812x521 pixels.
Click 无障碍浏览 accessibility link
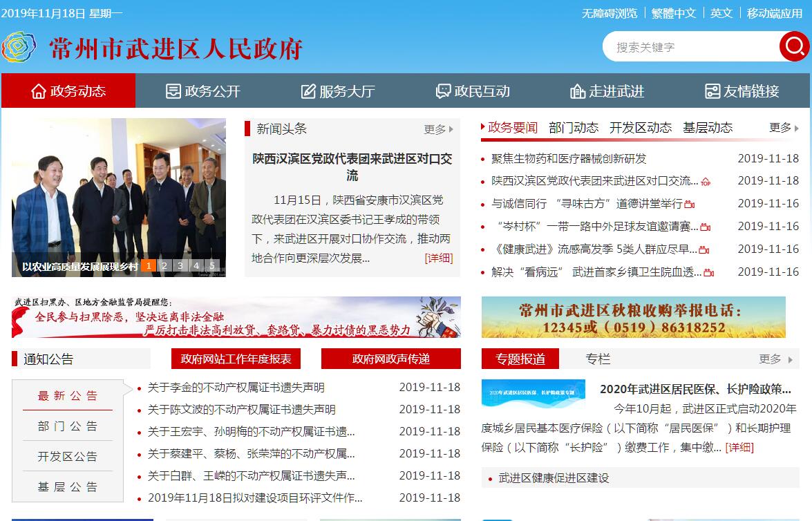[x=610, y=13]
